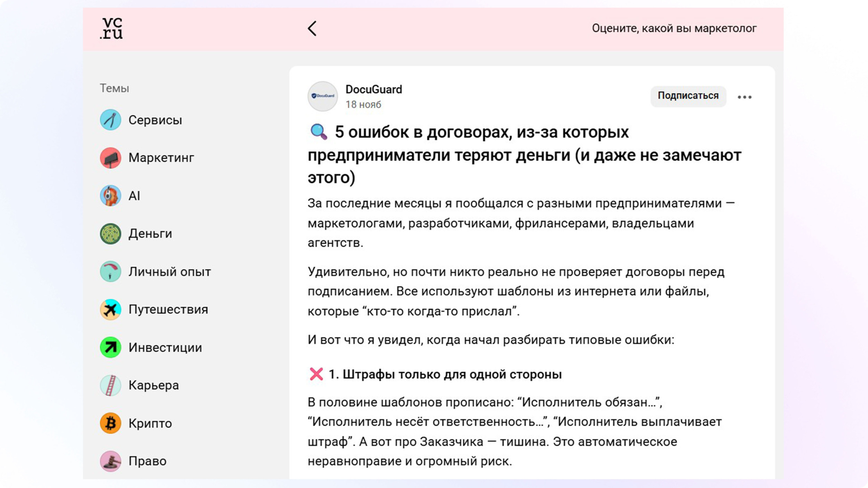Screen dimensions: 868x488
Task: Go back with the left chevron arrow
Action: tap(312, 28)
